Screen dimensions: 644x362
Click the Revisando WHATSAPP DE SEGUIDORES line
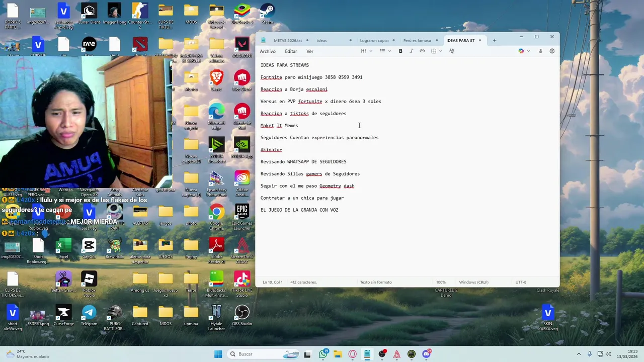pyautogui.click(x=303, y=162)
